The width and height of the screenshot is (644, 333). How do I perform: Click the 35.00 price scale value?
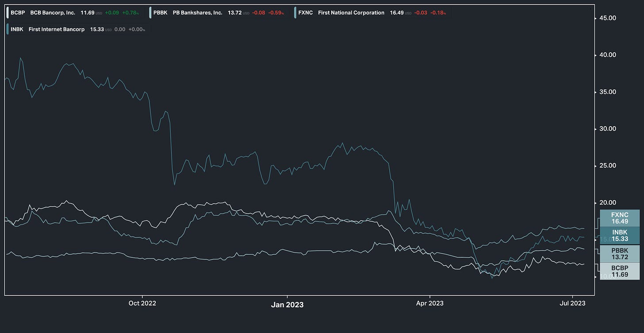[609, 92]
